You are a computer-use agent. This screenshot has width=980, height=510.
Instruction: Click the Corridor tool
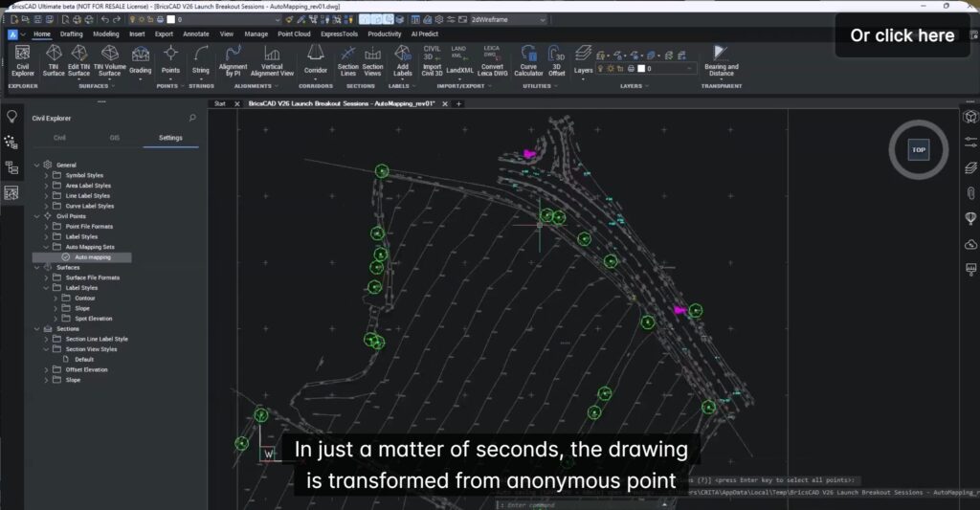coord(316,60)
